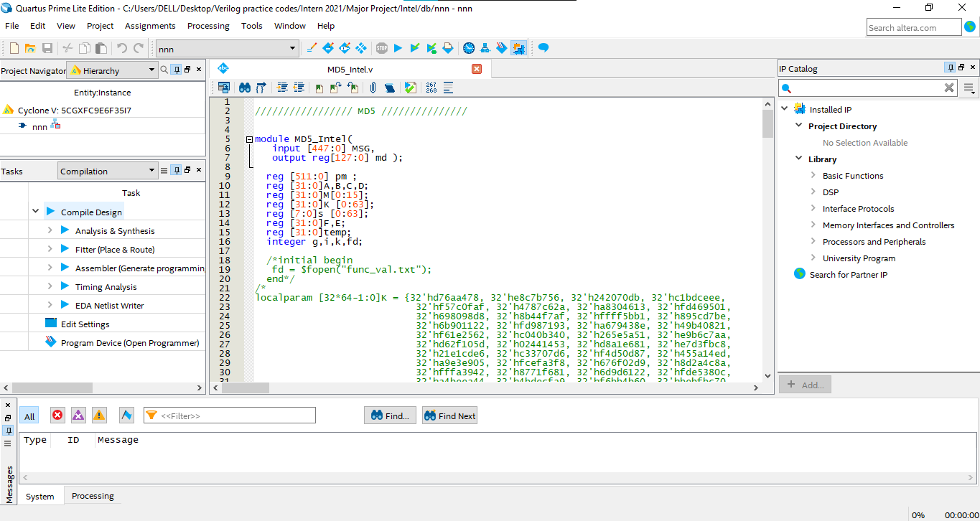The width and height of the screenshot is (980, 521).
Task: Click the paperclip insert file icon
Action: pos(373,88)
